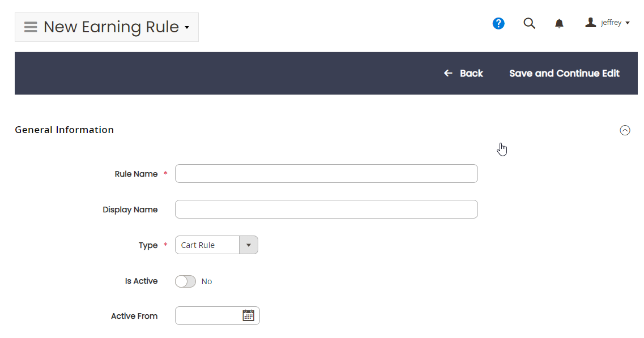
Task: Click the user avatar icon beside jeffrey
Action: coord(590,23)
